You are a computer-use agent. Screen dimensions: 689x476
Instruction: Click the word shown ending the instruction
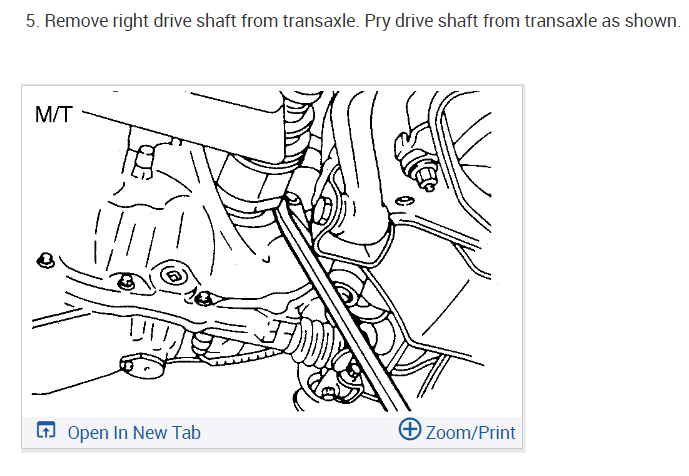tap(652, 21)
